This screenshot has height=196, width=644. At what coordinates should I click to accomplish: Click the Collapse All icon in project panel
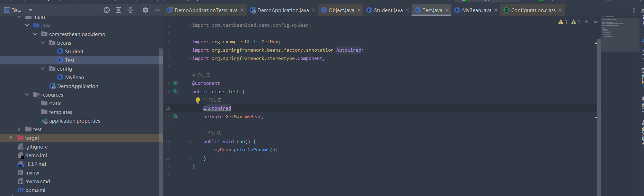[x=130, y=10]
